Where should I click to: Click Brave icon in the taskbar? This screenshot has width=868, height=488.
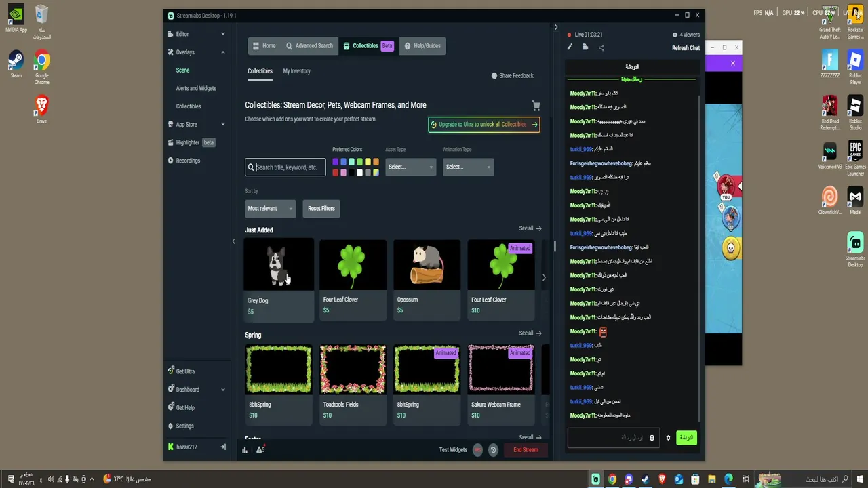pos(662,479)
